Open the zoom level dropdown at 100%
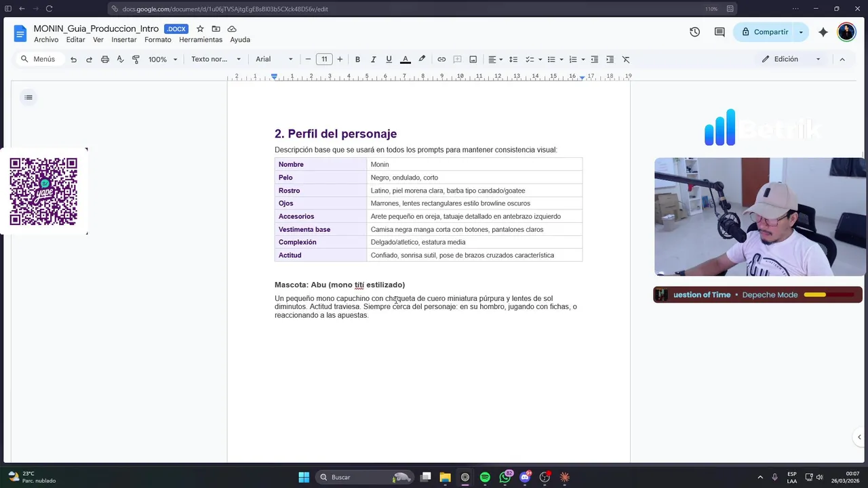Image resolution: width=868 pixels, height=488 pixels. 163,60
